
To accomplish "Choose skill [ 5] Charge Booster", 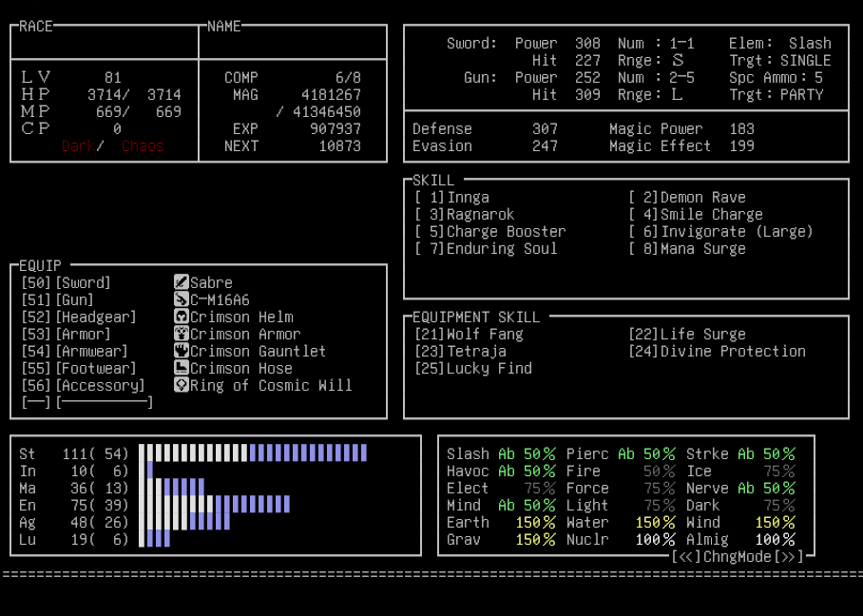I will (490, 231).
